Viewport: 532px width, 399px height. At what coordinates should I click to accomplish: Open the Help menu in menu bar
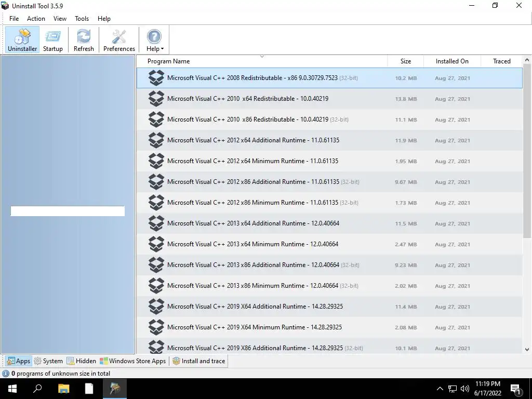click(104, 19)
